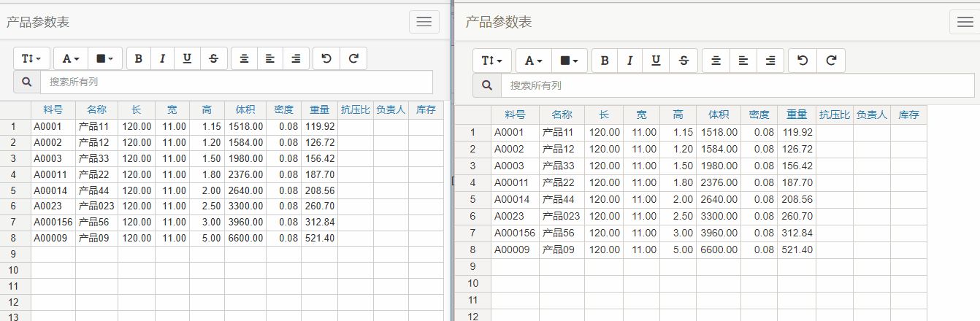Right-align text in the right panel toolbar
This screenshot has width=980, height=321.
770,61
